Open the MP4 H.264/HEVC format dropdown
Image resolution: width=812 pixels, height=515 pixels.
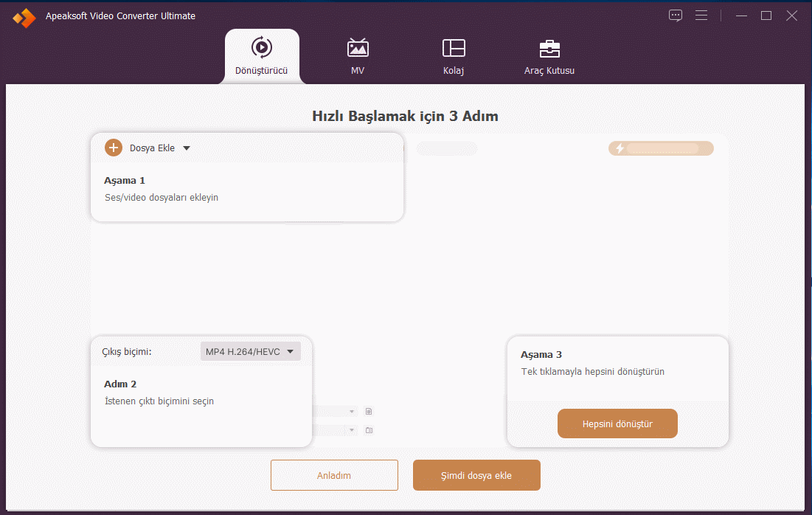pos(250,352)
